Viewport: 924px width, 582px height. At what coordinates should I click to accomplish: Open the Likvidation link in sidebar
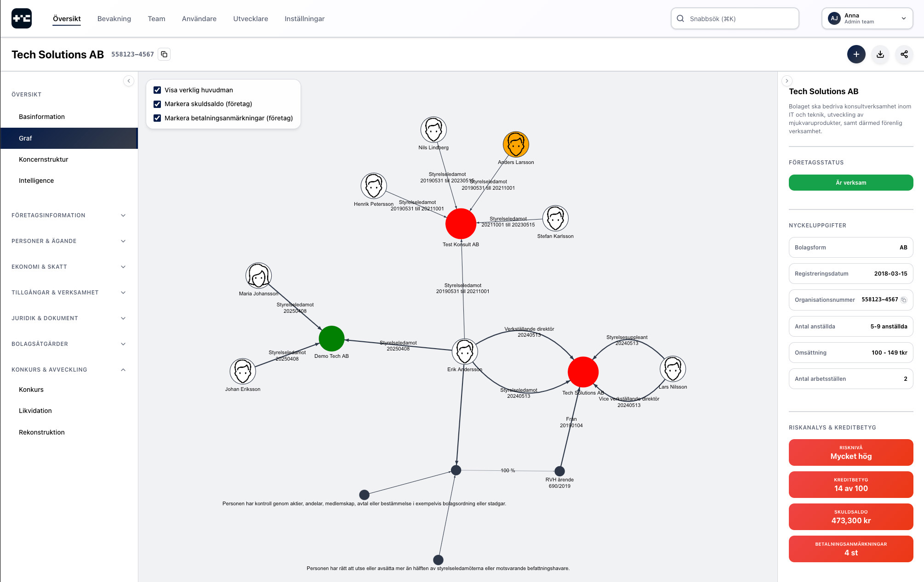(35, 411)
